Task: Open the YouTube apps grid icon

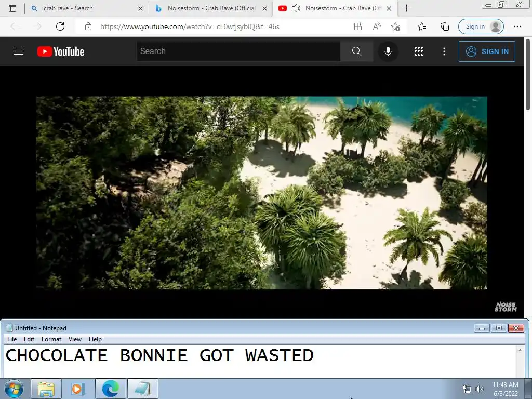Action: 419,51
